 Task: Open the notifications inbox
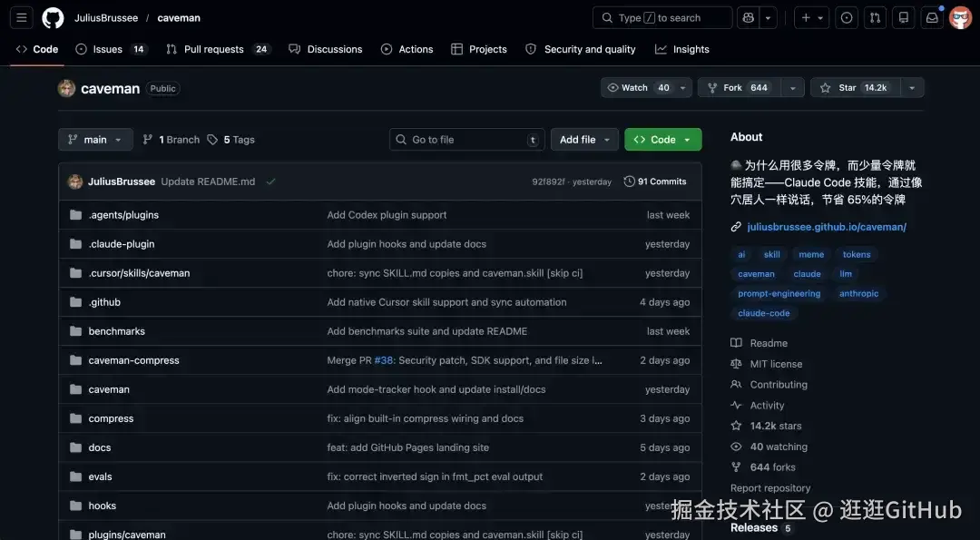[932, 18]
